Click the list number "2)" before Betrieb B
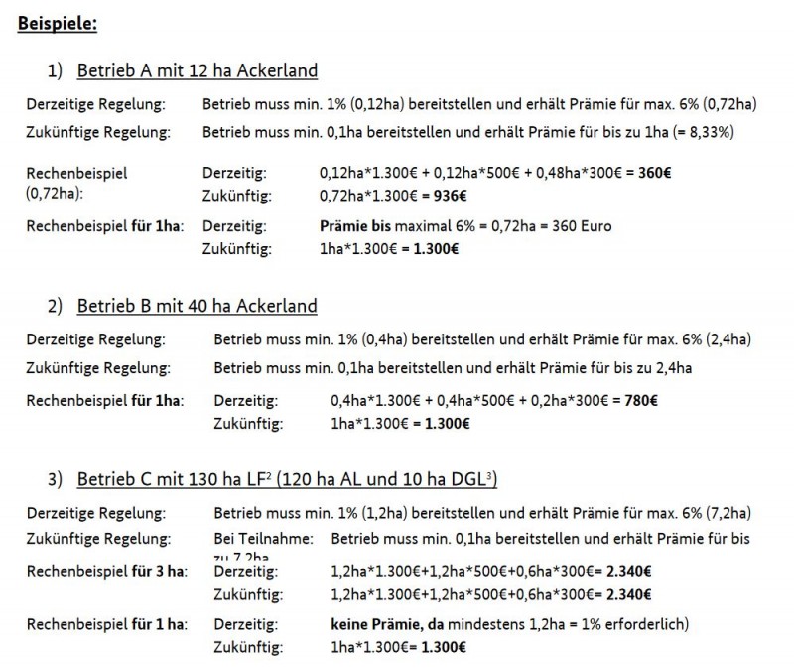 coord(54,305)
